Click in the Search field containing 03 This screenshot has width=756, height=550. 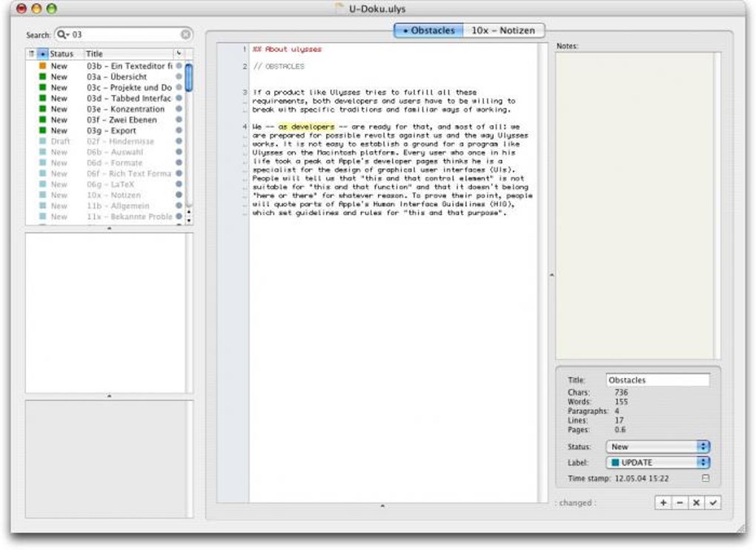124,35
